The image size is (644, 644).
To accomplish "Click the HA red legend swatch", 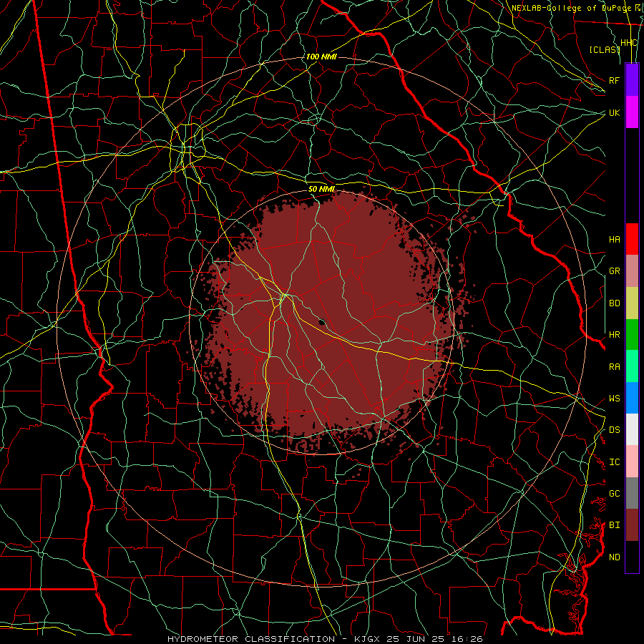I will point(632,239).
